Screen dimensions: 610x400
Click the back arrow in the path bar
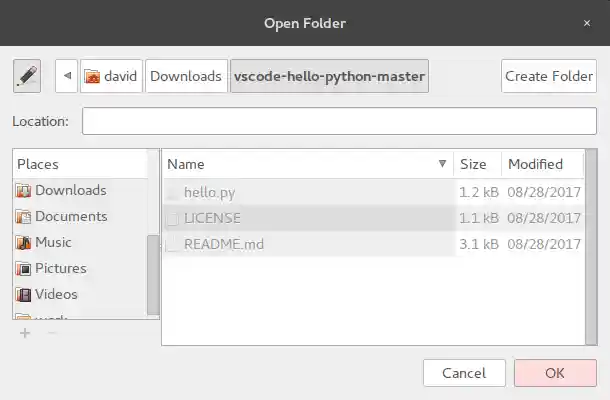pyautogui.click(x=67, y=76)
